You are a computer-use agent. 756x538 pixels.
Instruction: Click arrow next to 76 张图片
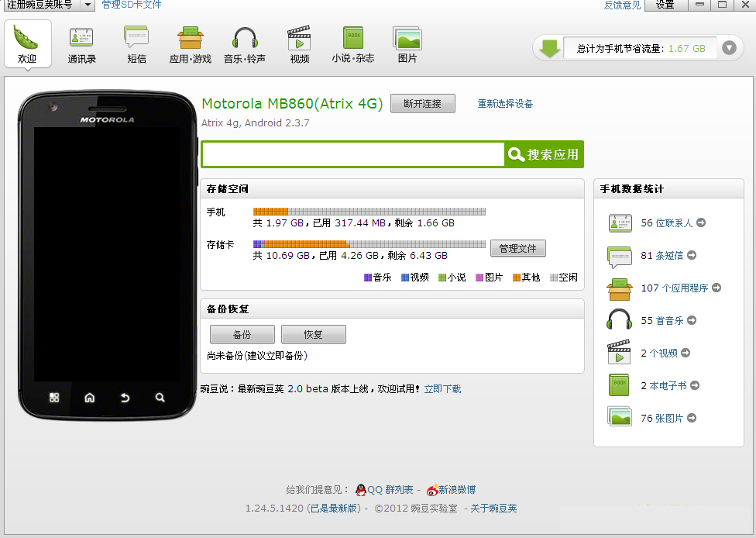tap(692, 418)
